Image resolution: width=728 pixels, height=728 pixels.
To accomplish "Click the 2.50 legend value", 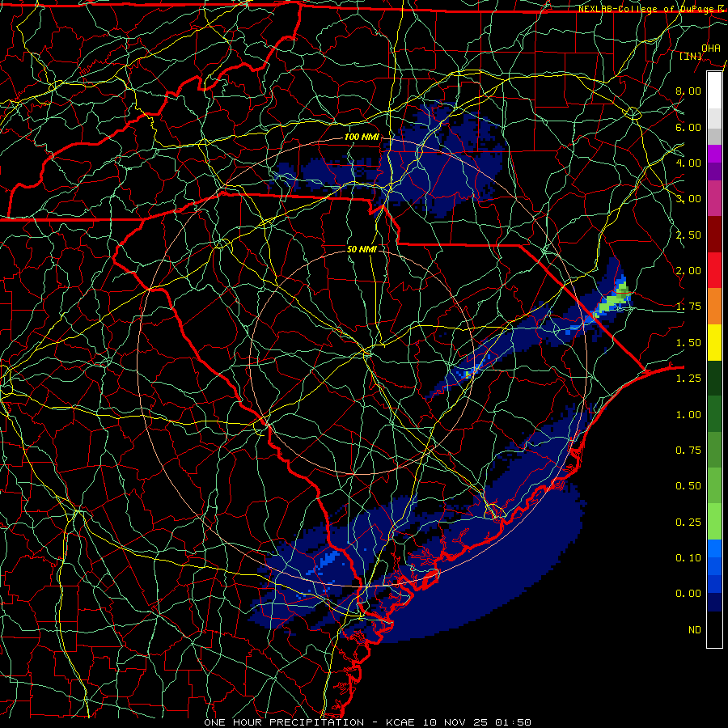I will point(688,235).
